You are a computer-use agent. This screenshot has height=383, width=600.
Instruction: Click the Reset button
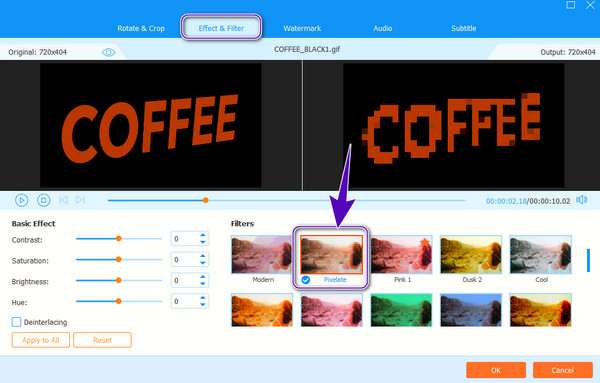coord(102,340)
